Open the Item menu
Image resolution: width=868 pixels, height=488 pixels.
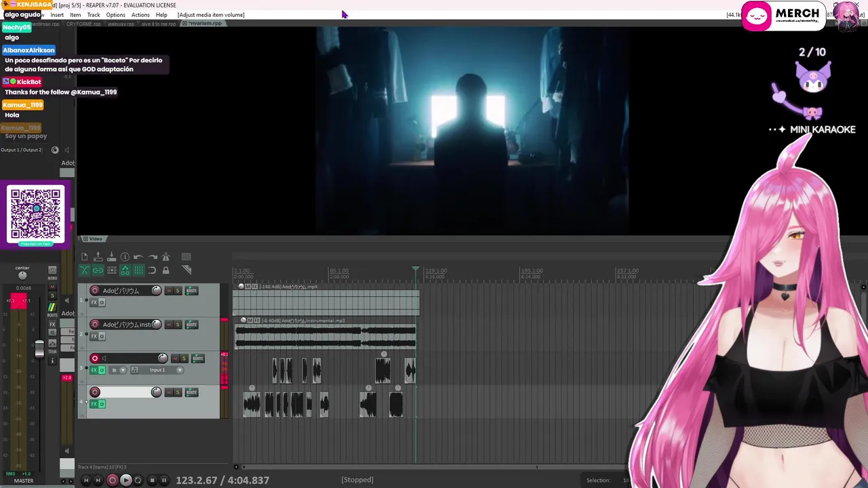pyautogui.click(x=75, y=15)
